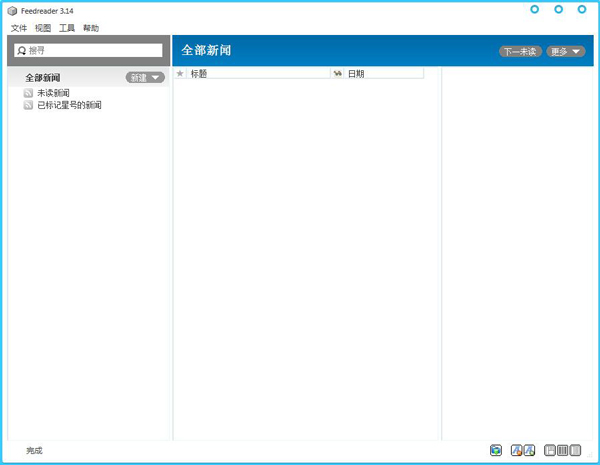Open the 帮助 menu
Screen dimensions: 600x465
point(91,28)
